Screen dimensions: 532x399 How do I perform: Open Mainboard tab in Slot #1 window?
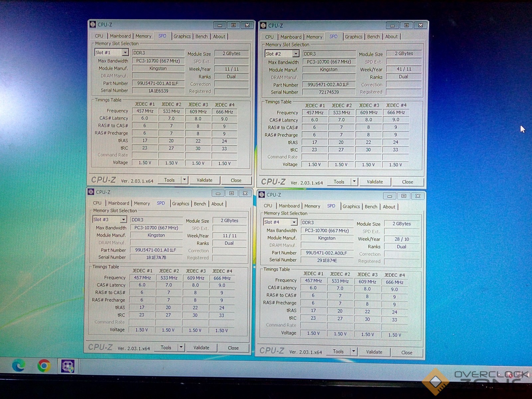[120, 36]
